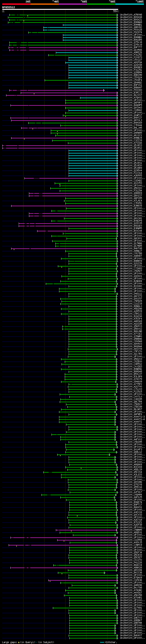Select hit label UniRef100_P31251

click(131, 70)
